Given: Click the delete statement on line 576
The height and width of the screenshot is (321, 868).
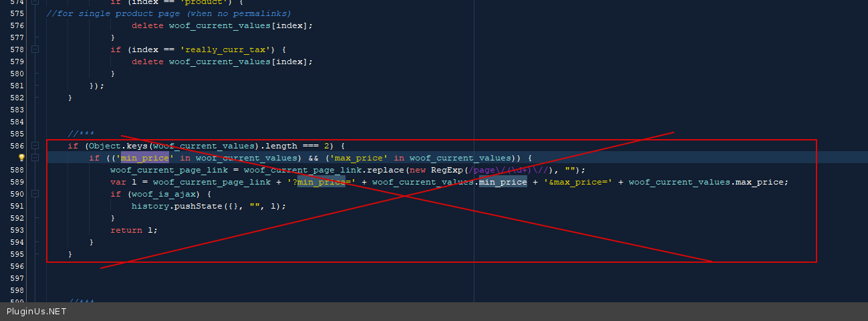Looking at the screenshot, I should pos(223,25).
